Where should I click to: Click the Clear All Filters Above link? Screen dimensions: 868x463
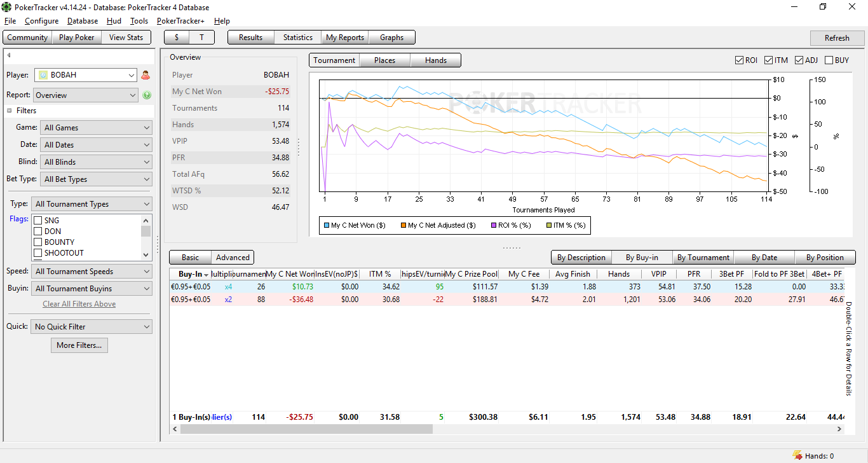[x=79, y=304]
